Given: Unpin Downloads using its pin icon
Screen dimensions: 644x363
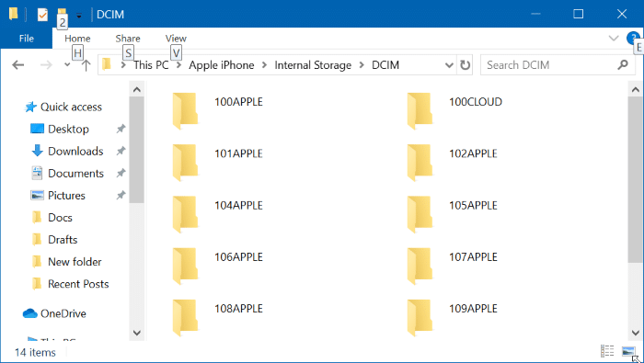Looking at the screenshot, I should (121, 151).
